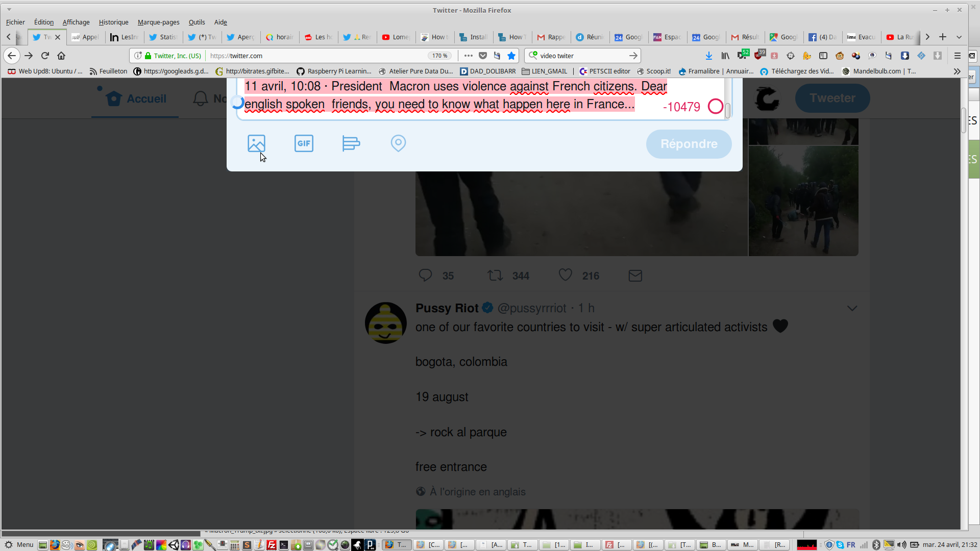The width and height of the screenshot is (980, 551).
Task: Click the 170 % zoom level indicator
Action: coord(439,56)
